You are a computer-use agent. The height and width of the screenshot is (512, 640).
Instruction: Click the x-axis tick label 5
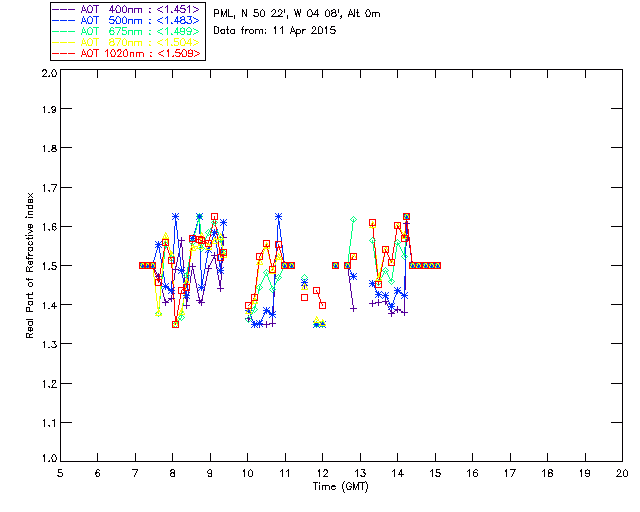point(60,473)
